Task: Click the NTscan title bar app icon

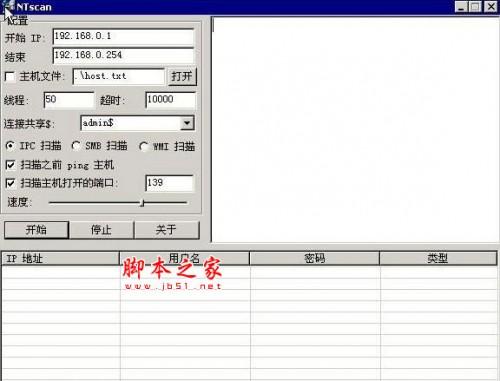Action: point(9,7)
